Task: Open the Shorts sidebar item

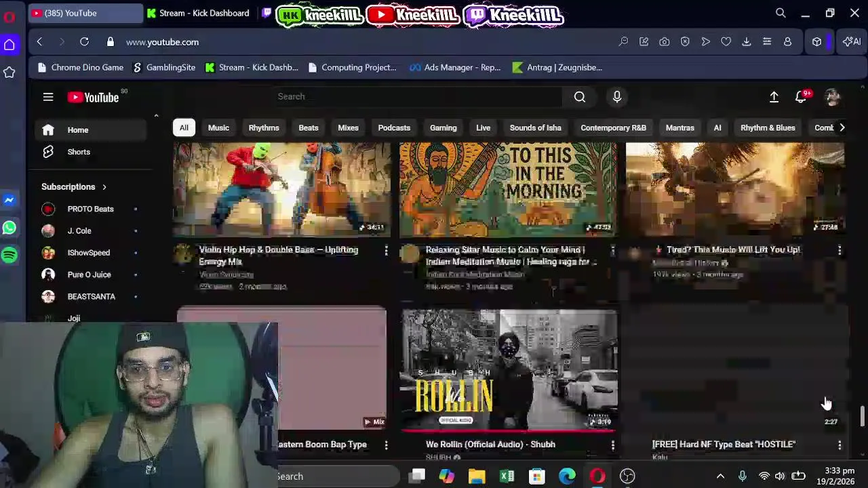Action: click(x=91, y=152)
